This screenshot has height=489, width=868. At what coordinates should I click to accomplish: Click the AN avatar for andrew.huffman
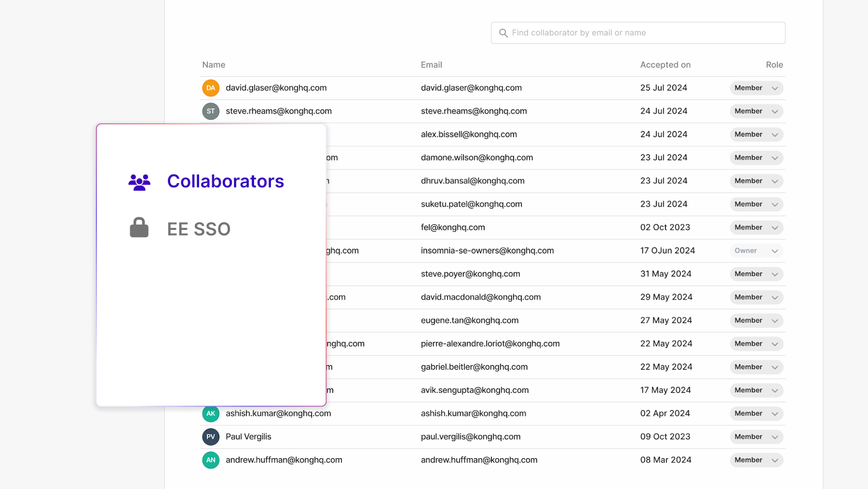coord(210,460)
